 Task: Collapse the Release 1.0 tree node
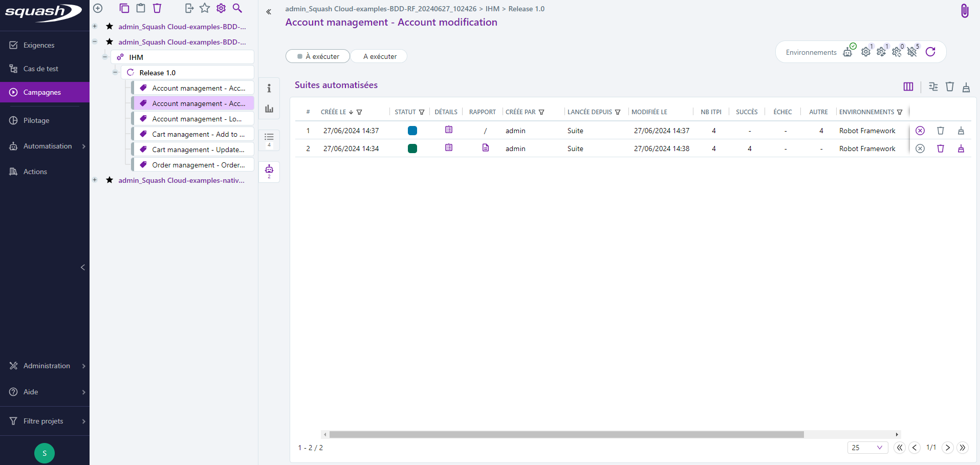tap(115, 73)
